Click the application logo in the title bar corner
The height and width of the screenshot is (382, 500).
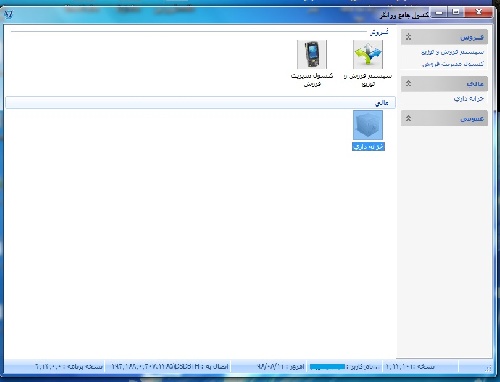pos(8,14)
